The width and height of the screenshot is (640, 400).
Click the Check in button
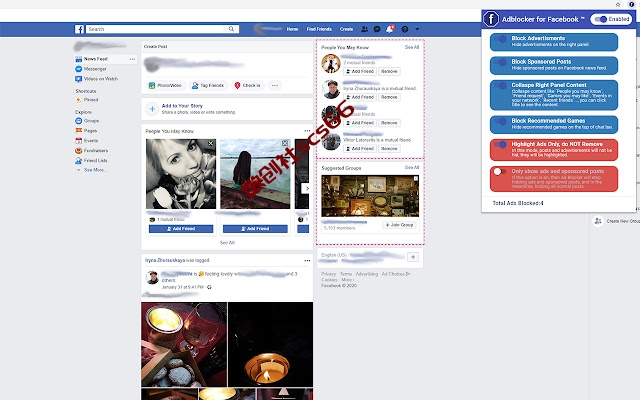pos(248,85)
